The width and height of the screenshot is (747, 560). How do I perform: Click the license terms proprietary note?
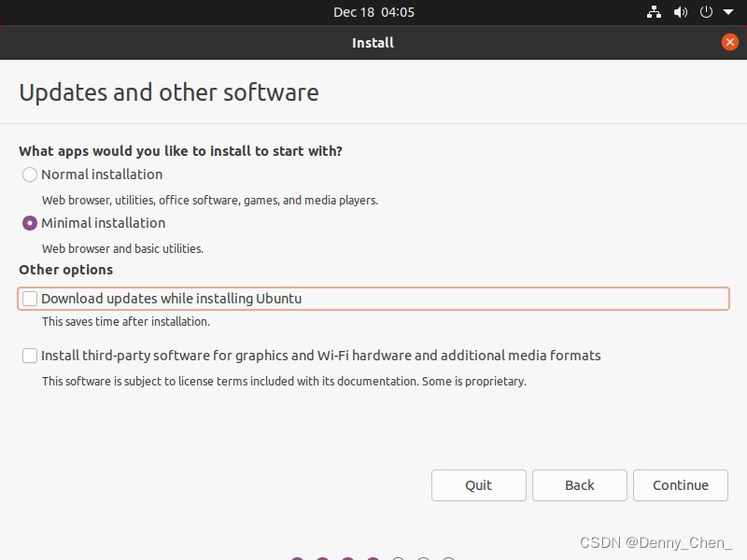click(284, 381)
